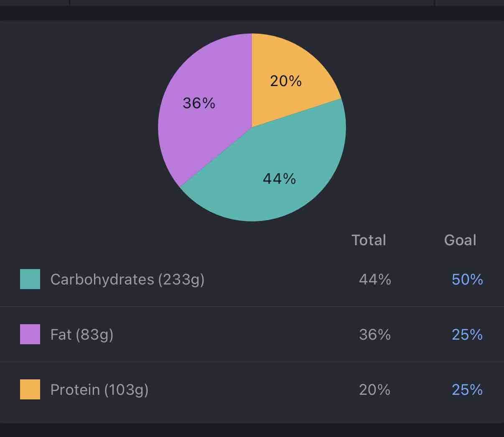The width and height of the screenshot is (504, 437).
Task: Click the 36% label inside the pie
Action: (199, 103)
